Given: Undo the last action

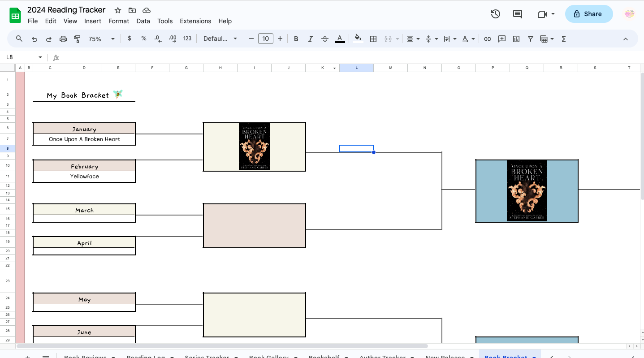Looking at the screenshot, I should [35, 39].
